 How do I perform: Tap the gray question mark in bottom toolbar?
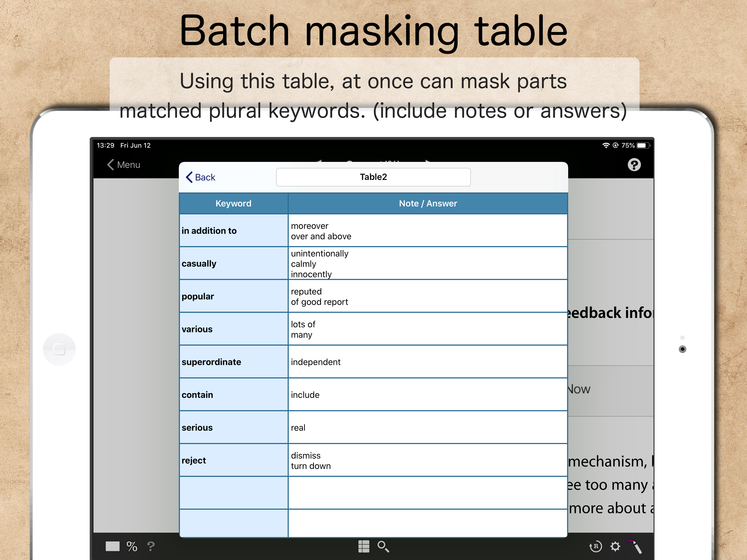pos(151,546)
